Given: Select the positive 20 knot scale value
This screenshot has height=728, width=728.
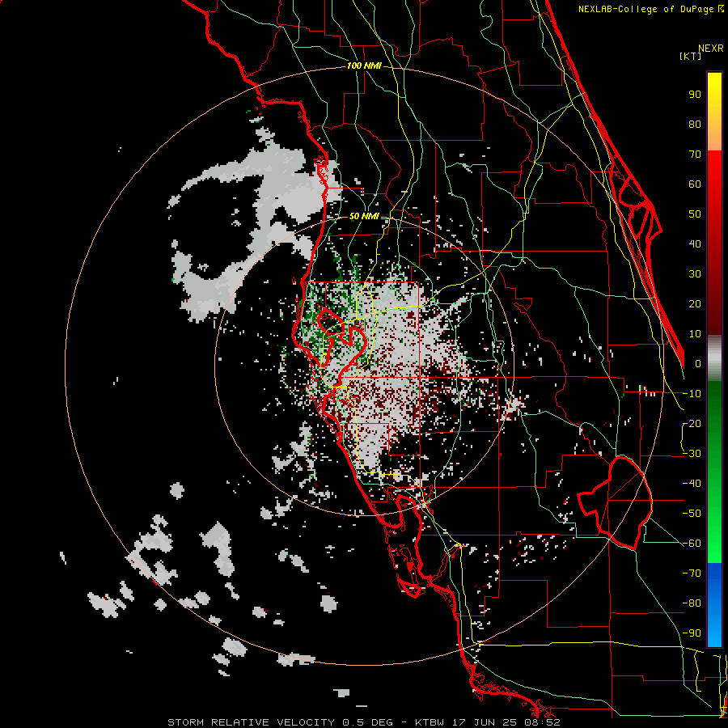Looking at the screenshot, I should [x=695, y=303].
